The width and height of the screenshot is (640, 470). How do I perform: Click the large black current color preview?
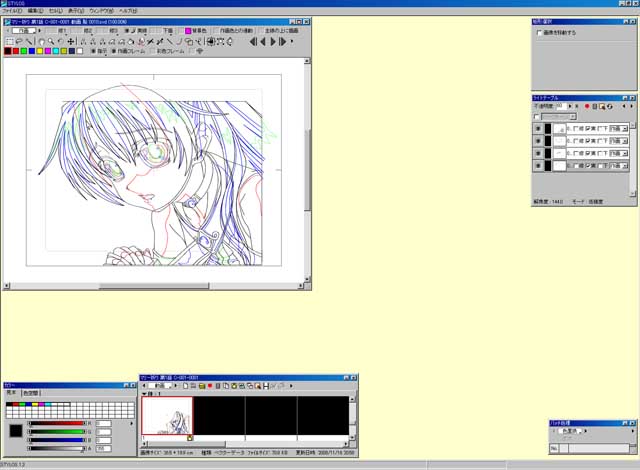pyautogui.click(x=16, y=431)
